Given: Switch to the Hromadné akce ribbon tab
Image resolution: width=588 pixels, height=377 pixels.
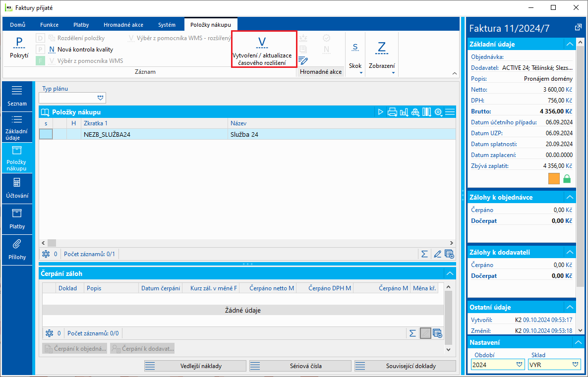Looking at the screenshot, I should pyautogui.click(x=123, y=25).
